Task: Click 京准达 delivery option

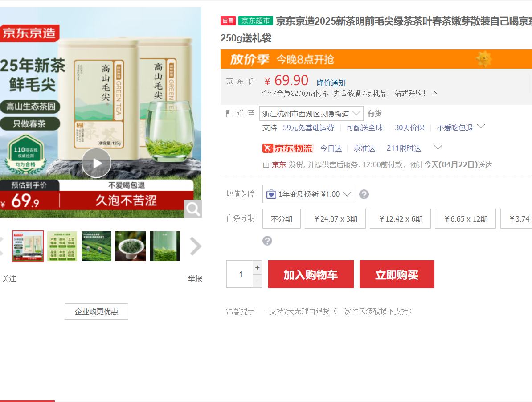Action: [364, 148]
